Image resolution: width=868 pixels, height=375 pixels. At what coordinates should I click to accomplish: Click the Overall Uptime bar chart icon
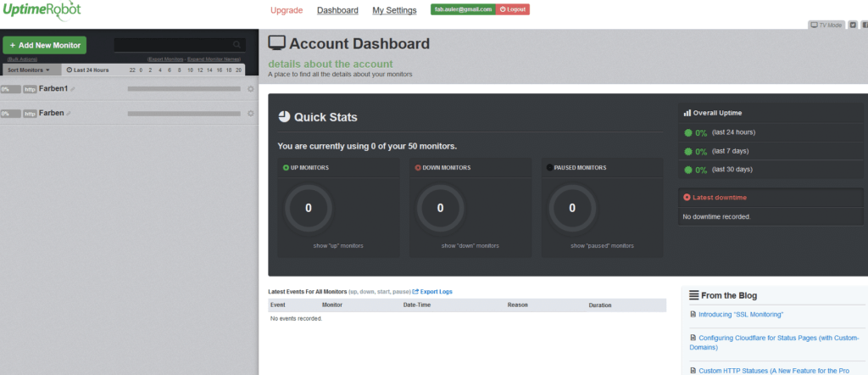tap(687, 113)
